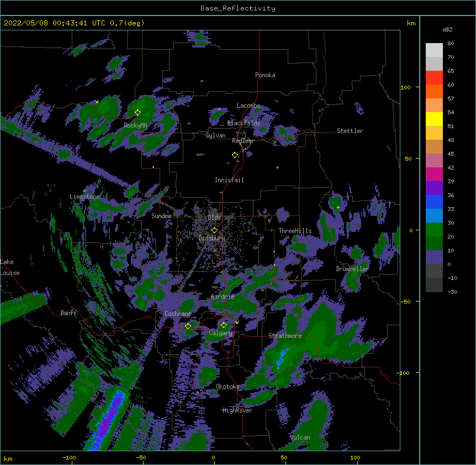Click the ThreeHills label
The height and width of the screenshot is (465, 476).
pos(295,231)
